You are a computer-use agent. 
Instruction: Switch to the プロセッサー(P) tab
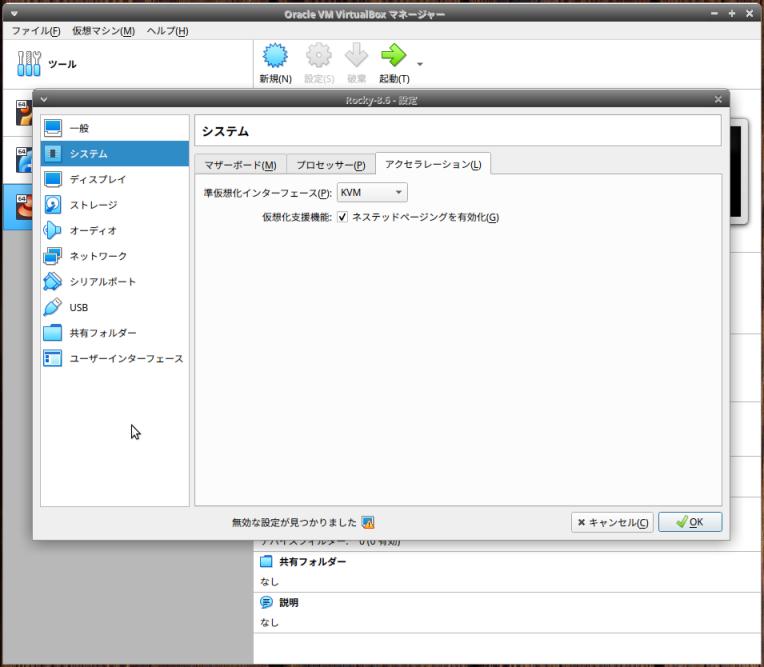point(331,165)
